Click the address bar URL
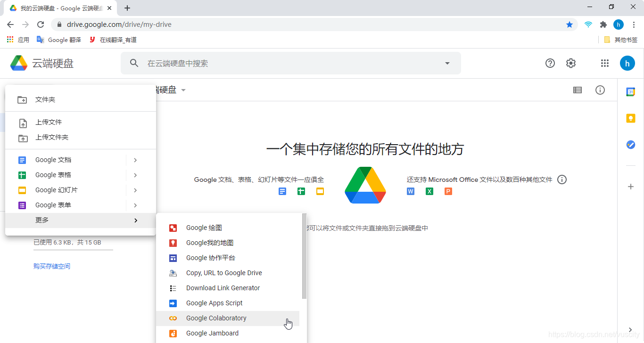This screenshot has height=343, width=644. [119, 24]
